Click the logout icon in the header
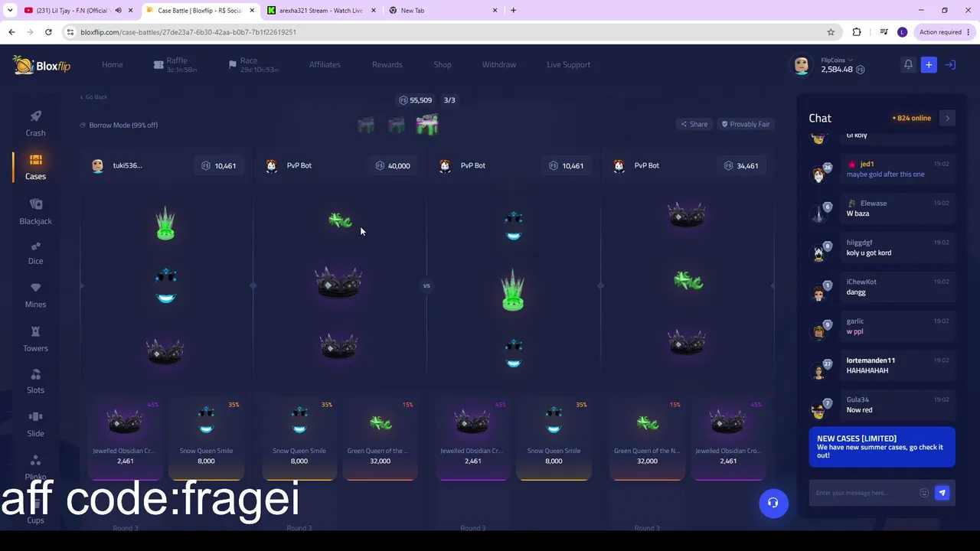The image size is (980, 551). tap(950, 65)
